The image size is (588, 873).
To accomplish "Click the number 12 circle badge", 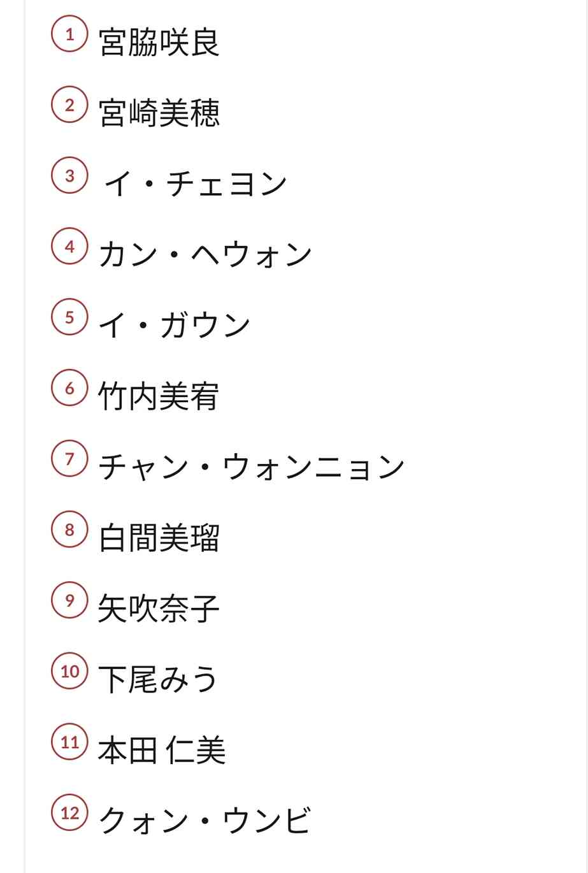I will point(69,812).
